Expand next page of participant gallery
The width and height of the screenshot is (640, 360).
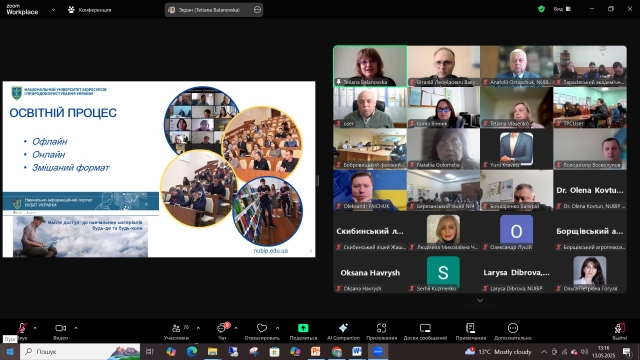click(x=480, y=301)
